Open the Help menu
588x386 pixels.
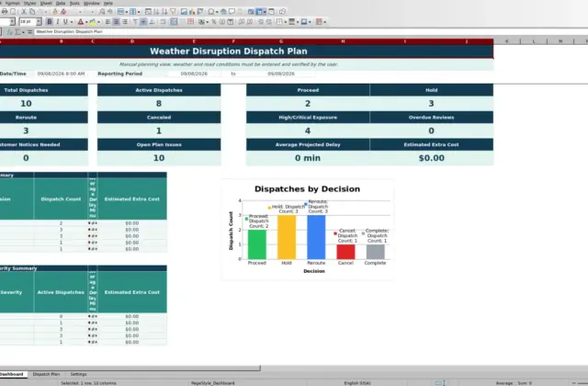coord(108,3)
